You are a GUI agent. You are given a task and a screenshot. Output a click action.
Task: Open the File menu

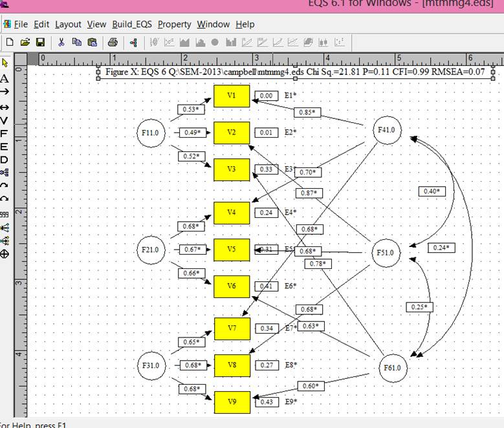point(21,25)
